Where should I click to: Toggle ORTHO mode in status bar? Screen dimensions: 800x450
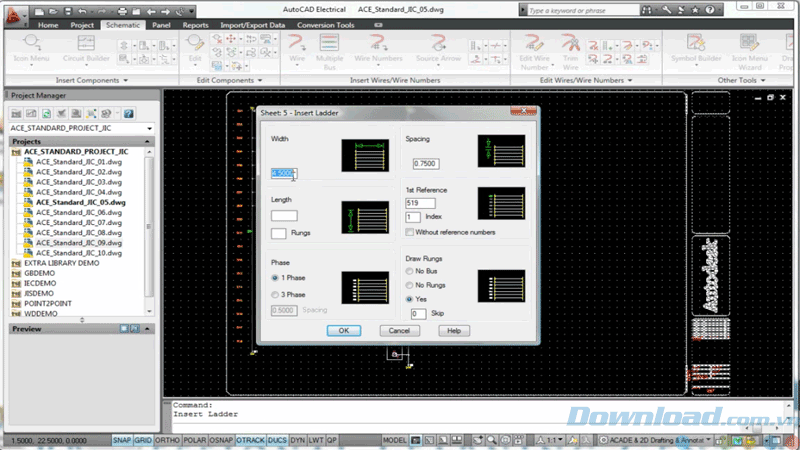[167, 440]
